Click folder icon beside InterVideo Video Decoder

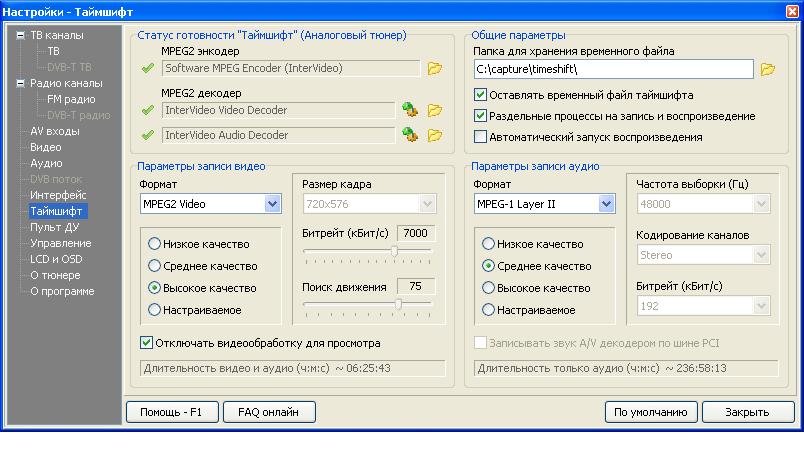pyautogui.click(x=435, y=110)
